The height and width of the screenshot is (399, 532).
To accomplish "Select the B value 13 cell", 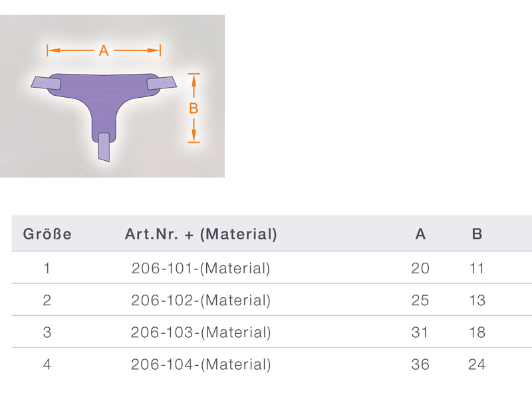I will [477, 301].
